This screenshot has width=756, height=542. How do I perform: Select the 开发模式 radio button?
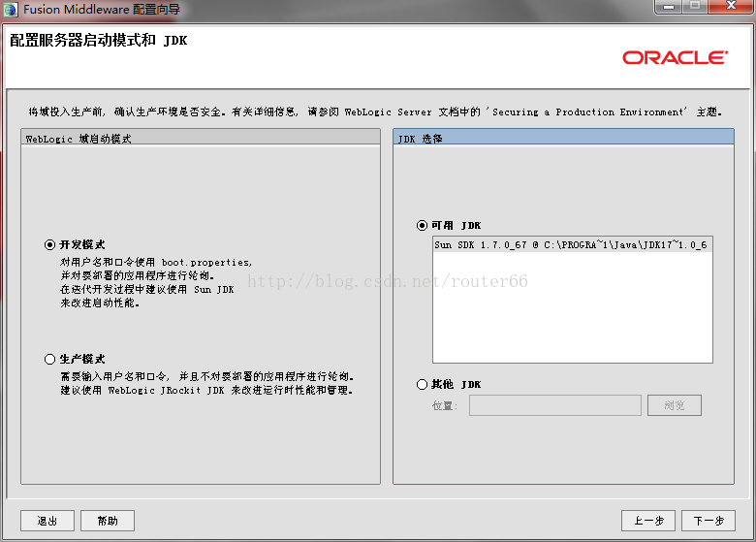(x=49, y=245)
